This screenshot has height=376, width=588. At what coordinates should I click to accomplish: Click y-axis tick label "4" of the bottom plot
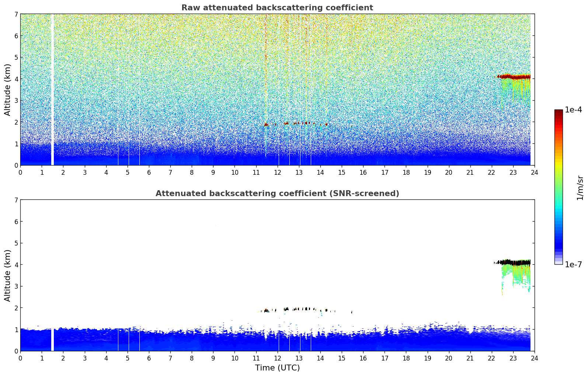(16, 265)
